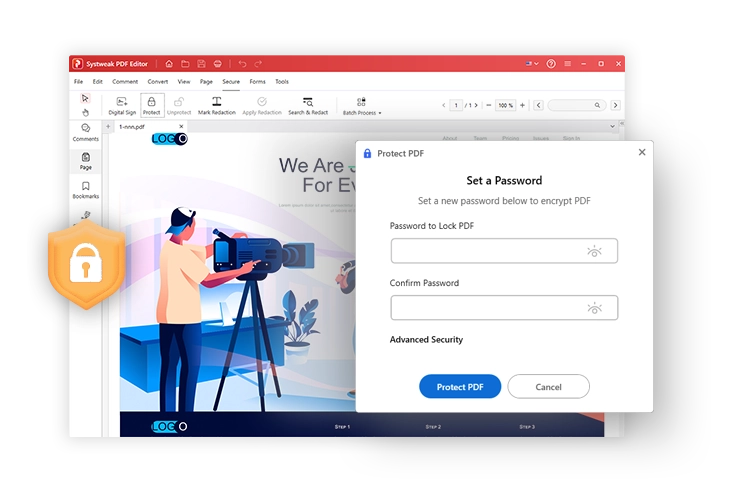Open the Page sidebar panel
This screenshot has height=500, width=740.
click(x=85, y=161)
